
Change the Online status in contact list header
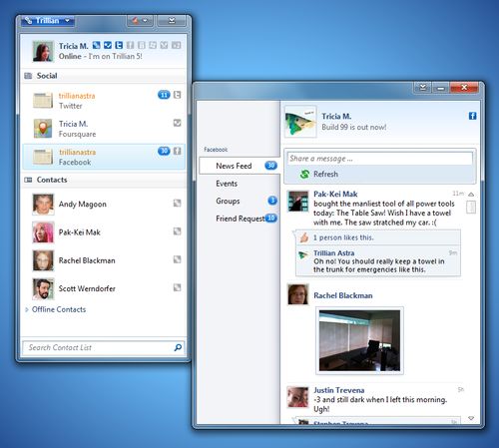70,56
